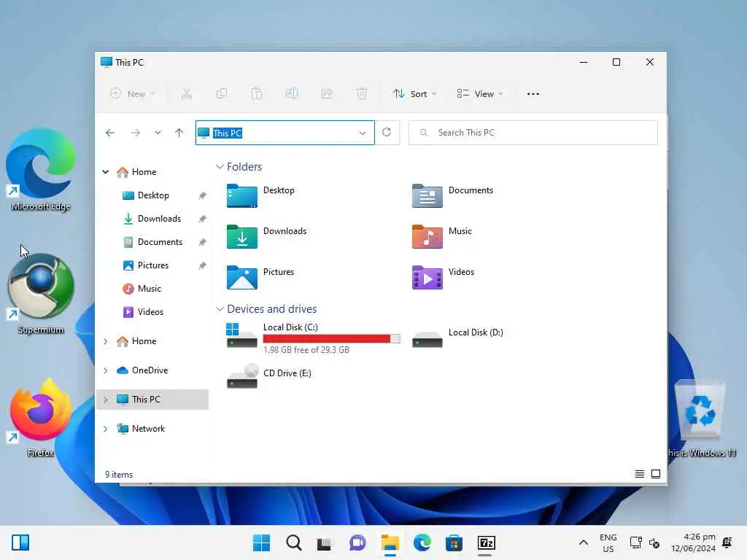Expand the second Home tree node

click(106, 341)
